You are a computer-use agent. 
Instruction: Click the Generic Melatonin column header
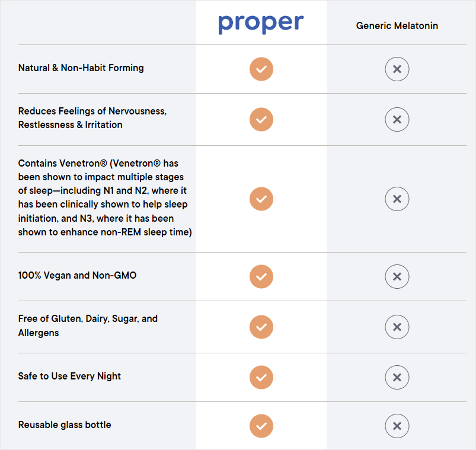(397, 26)
